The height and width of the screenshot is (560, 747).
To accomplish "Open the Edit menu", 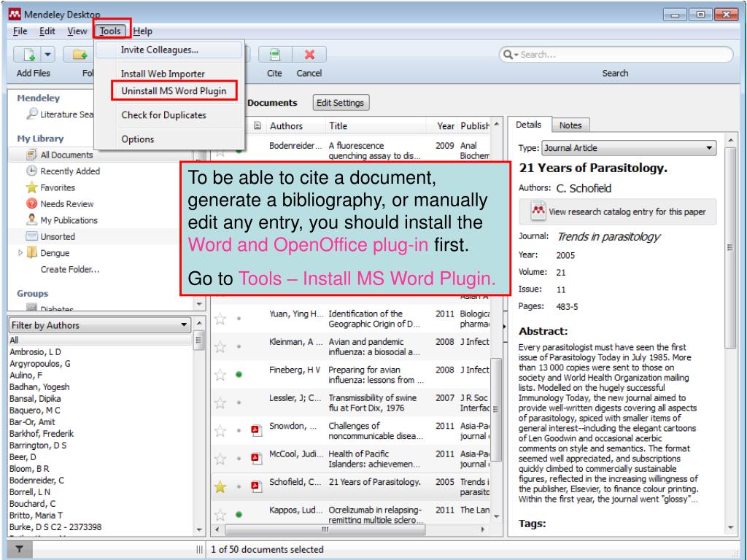I will pos(47,31).
